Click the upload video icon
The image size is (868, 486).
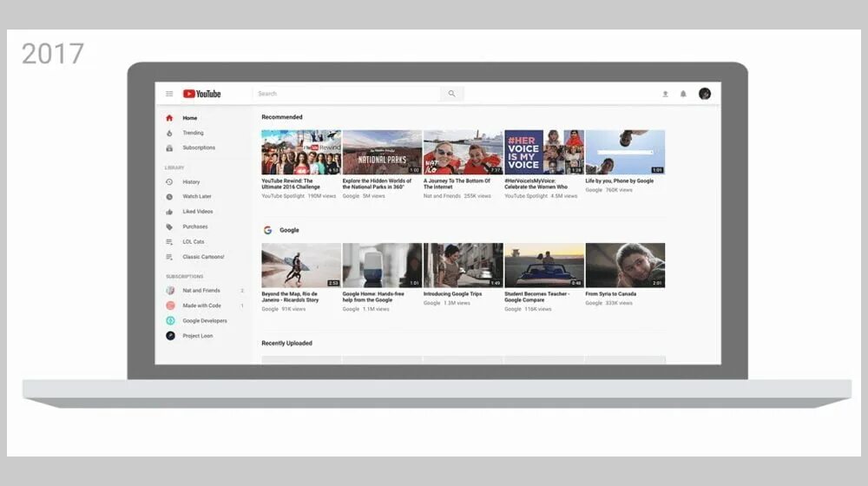[666, 94]
